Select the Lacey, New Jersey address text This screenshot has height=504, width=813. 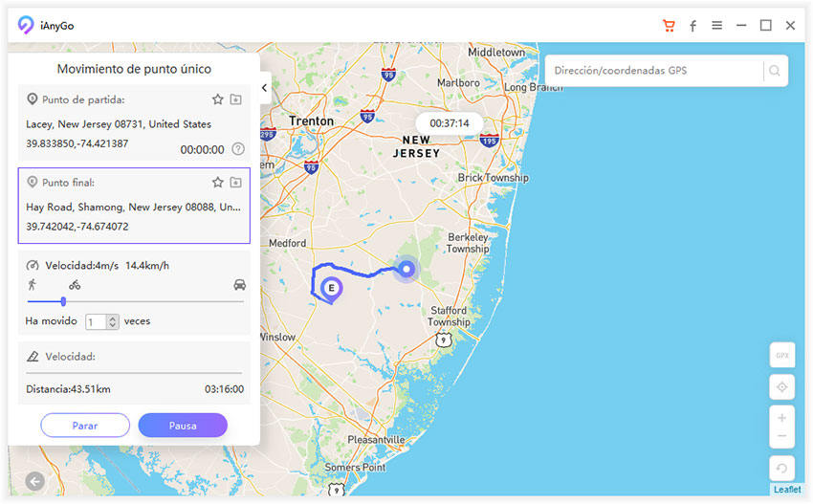(119, 124)
